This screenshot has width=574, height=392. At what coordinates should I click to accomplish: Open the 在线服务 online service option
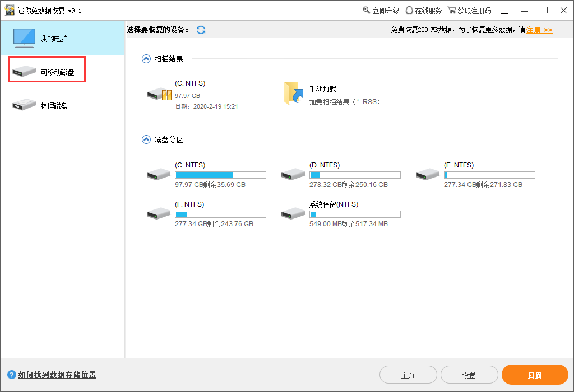(x=424, y=11)
